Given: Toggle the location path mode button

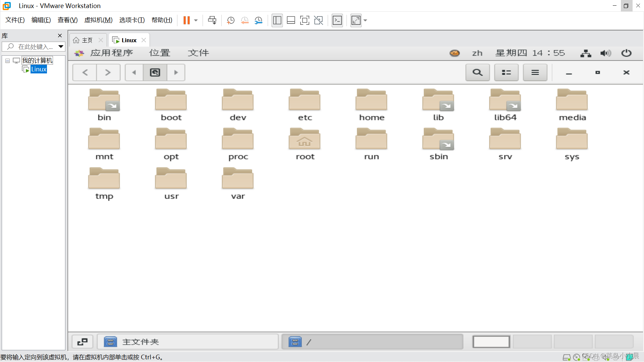Looking at the screenshot, I should pyautogui.click(x=155, y=72).
